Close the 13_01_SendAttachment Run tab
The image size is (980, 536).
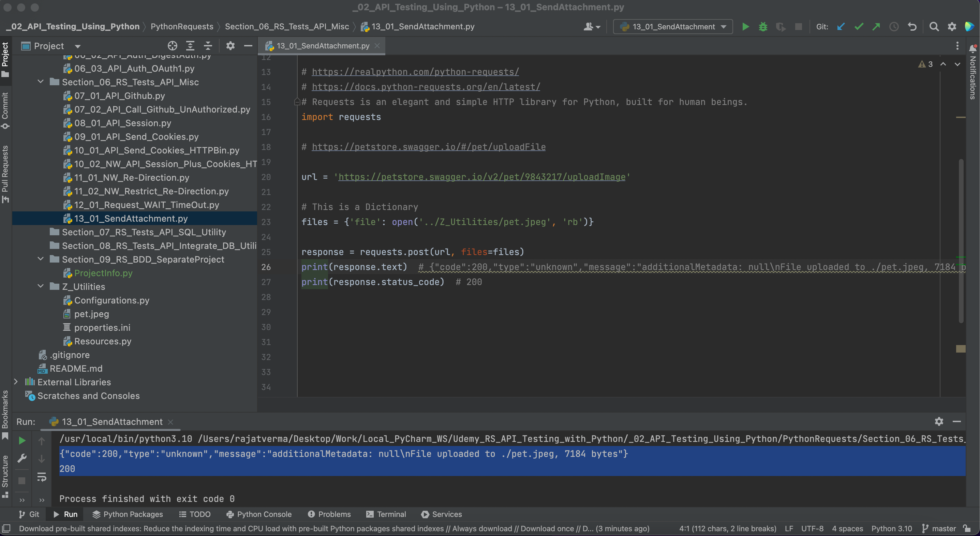[x=171, y=422]
